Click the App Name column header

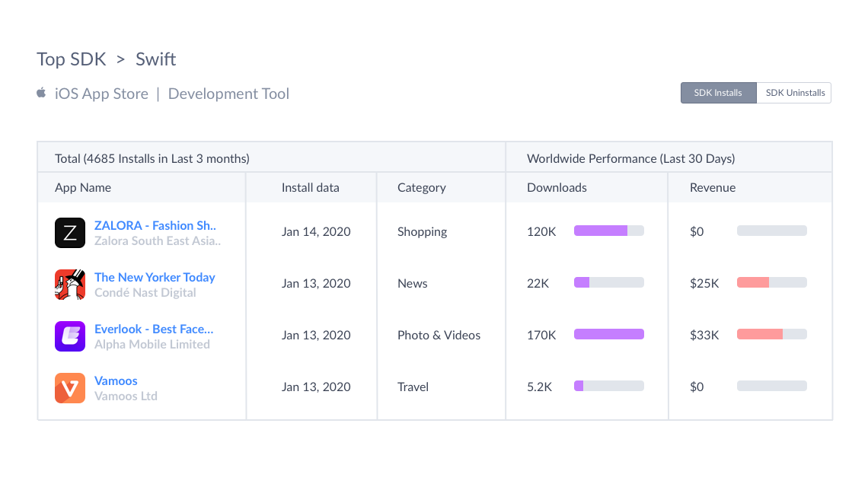click(x=83, y=187)
